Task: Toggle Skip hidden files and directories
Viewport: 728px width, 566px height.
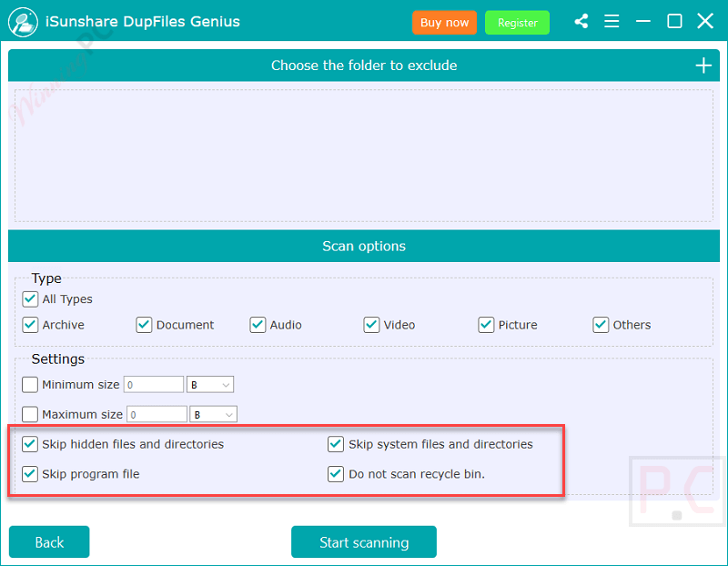Action: (31, 445)
